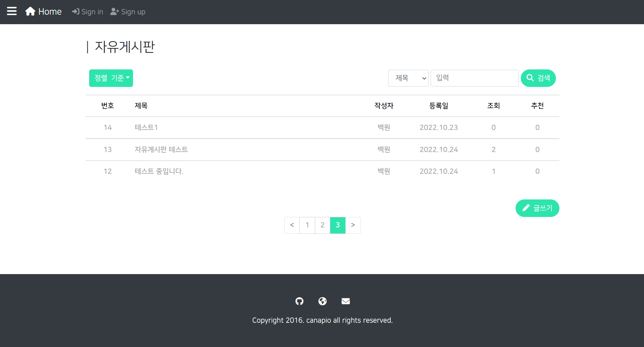Select the Home menu item

[x=43, y=11]
